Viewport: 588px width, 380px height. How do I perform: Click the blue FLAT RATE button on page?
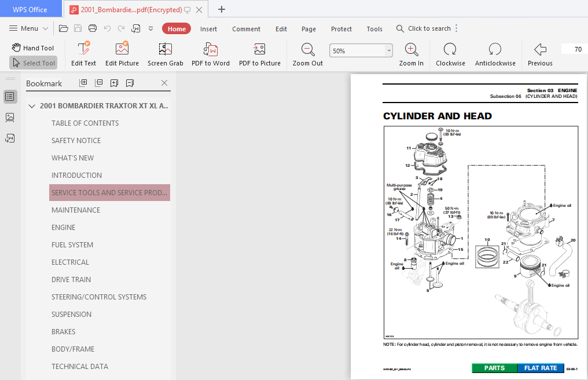pyautogui.click(x=541, y=368)
